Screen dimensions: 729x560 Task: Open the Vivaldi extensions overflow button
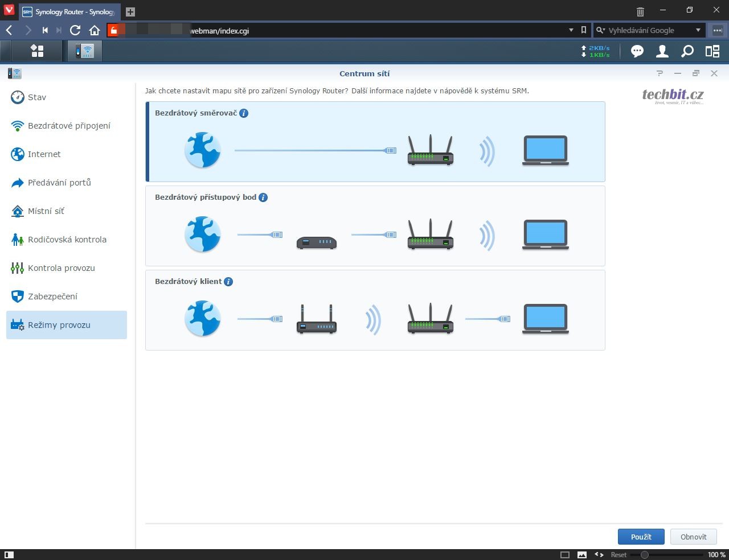point(717,30)
